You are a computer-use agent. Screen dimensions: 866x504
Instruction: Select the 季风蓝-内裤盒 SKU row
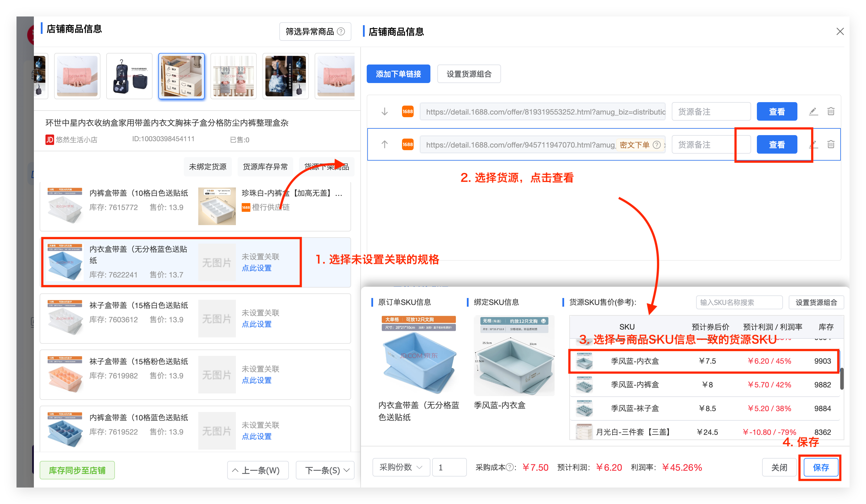coord(635,385)
